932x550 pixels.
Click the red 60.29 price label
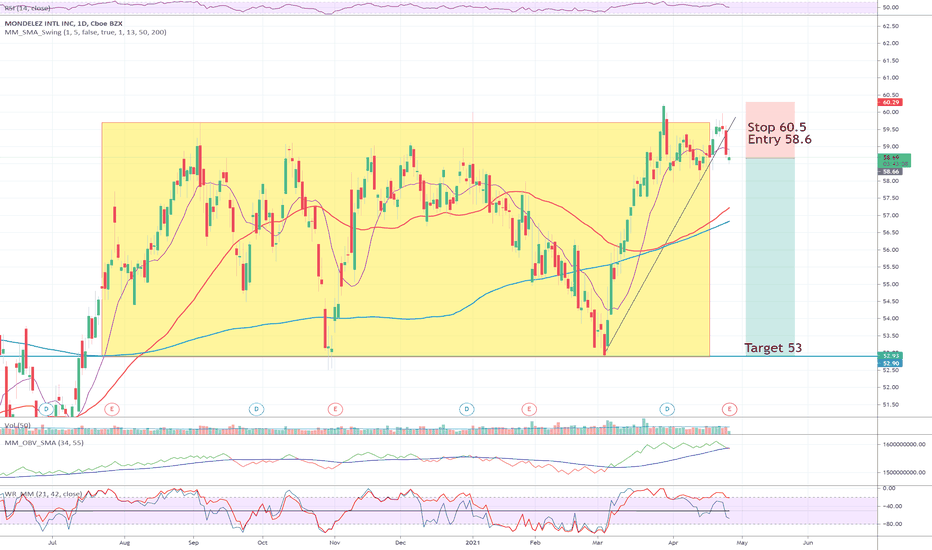click(890, 103)
